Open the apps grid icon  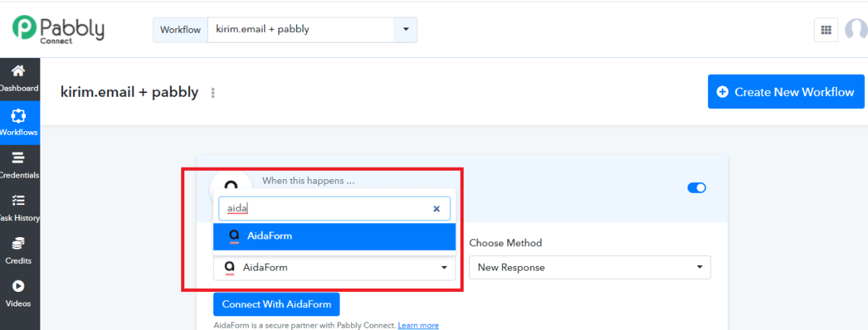826,30
